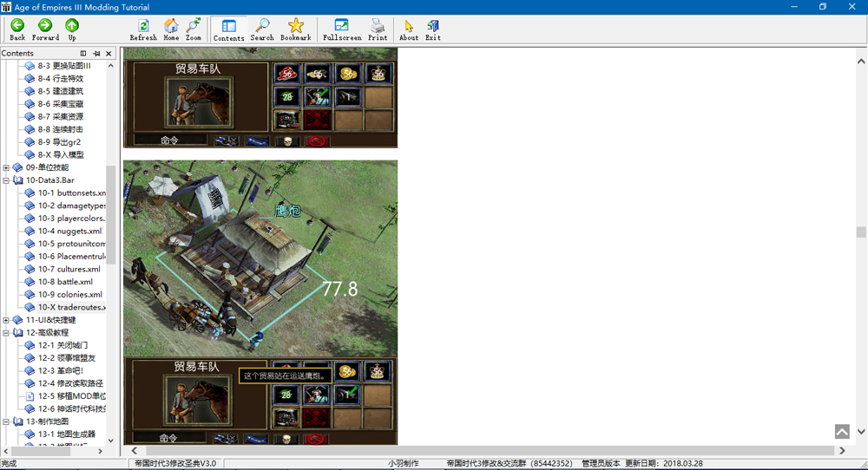
Task: Open topic 12-6 神话时代科技
Action: coord(71,408)
